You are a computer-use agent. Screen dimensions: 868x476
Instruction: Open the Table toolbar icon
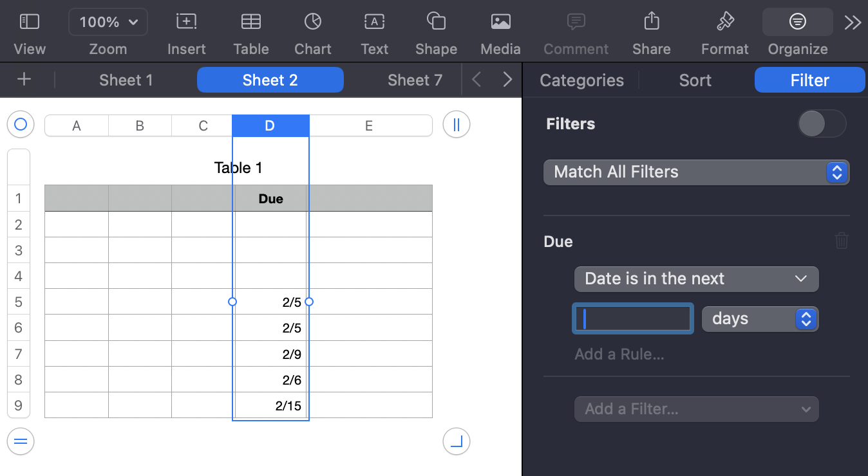(250, 22)
